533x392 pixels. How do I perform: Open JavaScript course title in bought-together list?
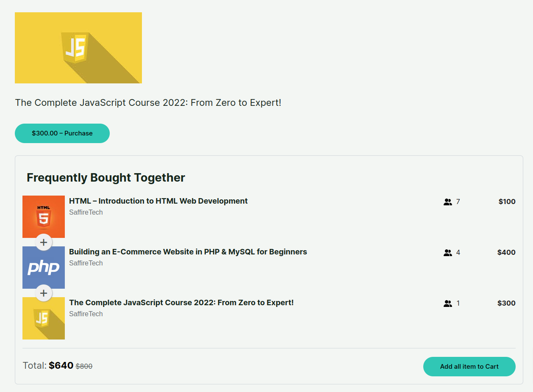pos(181,303)
